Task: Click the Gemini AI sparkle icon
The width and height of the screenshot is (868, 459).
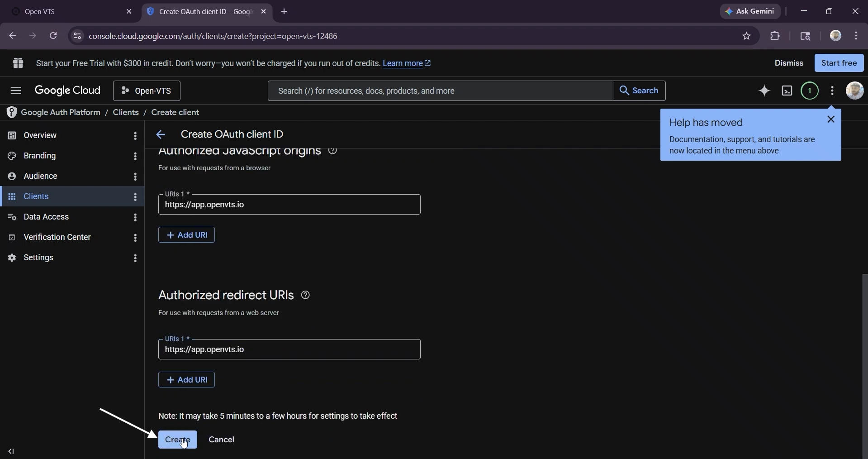Action: (x=764, y=91)
